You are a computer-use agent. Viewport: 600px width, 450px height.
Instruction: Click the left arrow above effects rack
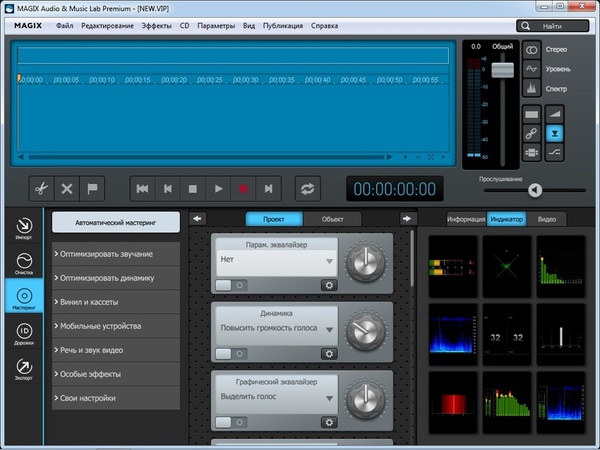point(197,218)
